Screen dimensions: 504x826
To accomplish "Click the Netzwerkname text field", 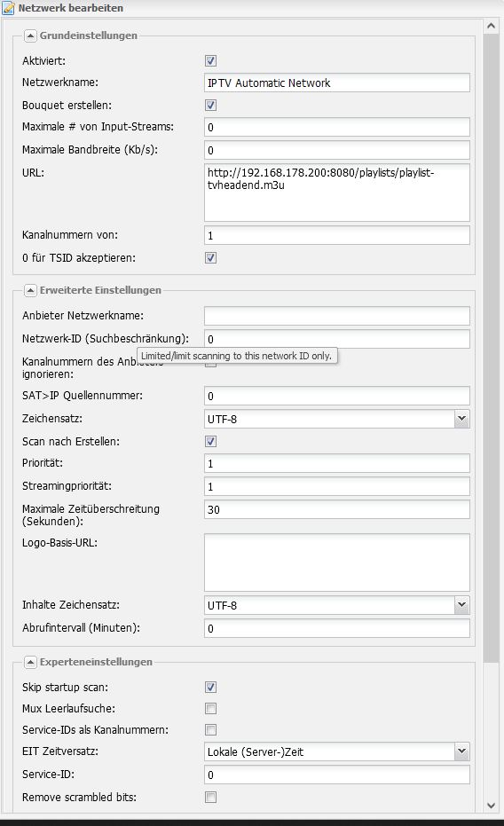I will (336, 83).
